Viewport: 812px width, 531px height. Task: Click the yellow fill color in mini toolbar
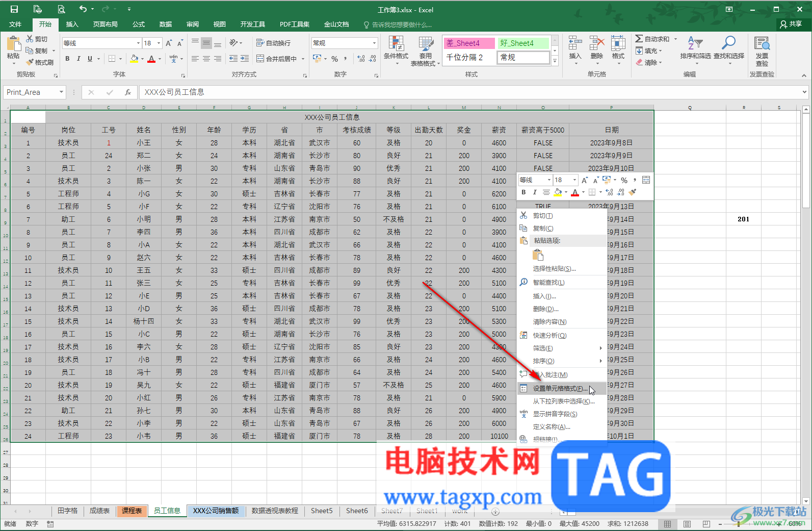(558, 192)
